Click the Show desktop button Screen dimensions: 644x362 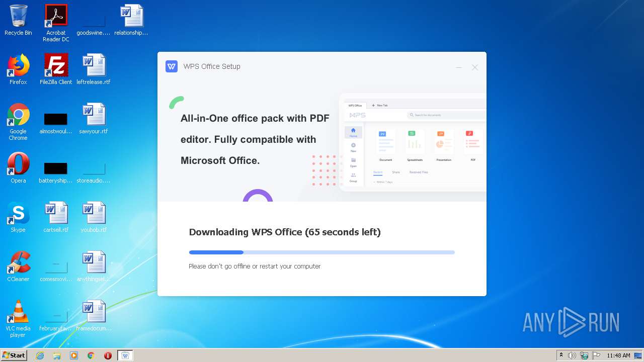click(x=638, y=355)
